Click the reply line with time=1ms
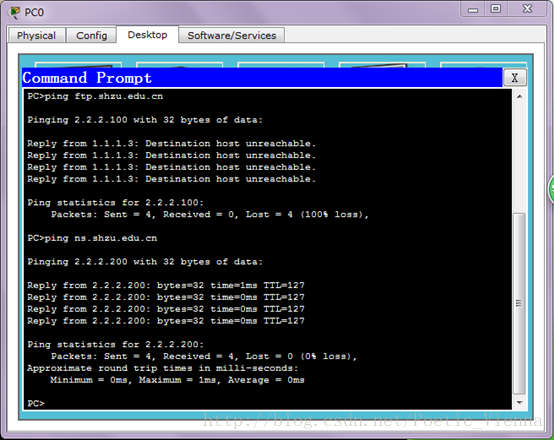The width and height of the screenshot is (554, 440). click(x=166, y=285)
